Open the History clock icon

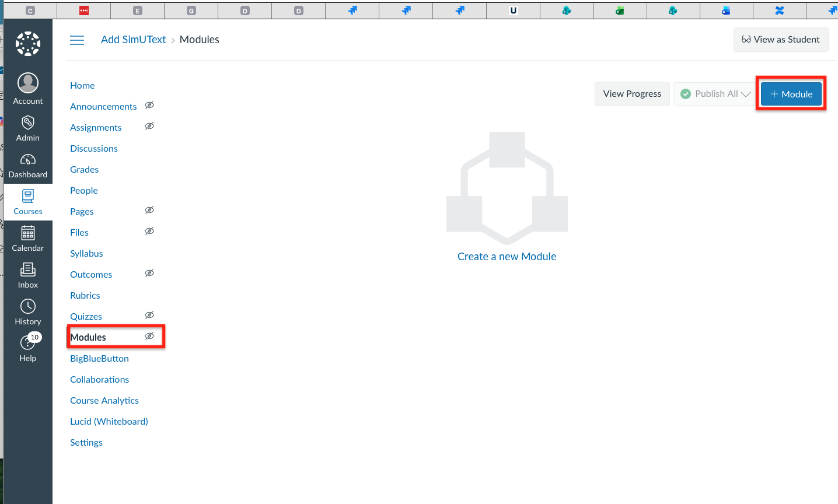[28, 307]
